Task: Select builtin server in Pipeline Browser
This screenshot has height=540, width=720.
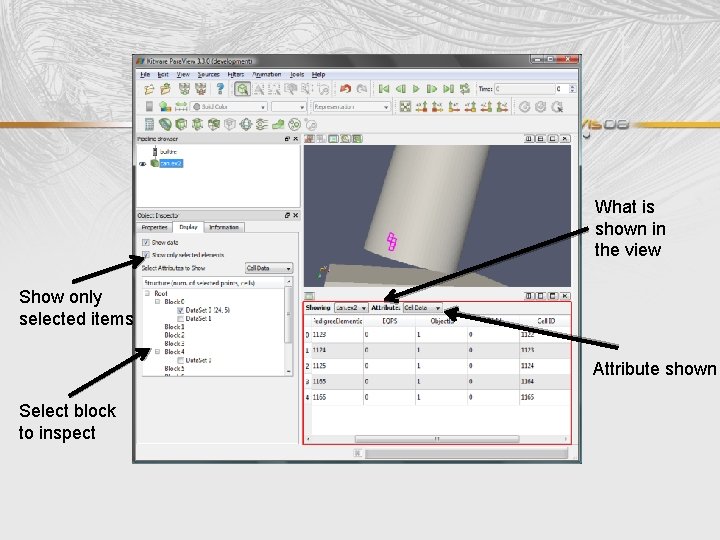Action: pyautogui.click(x=169, y=152)
